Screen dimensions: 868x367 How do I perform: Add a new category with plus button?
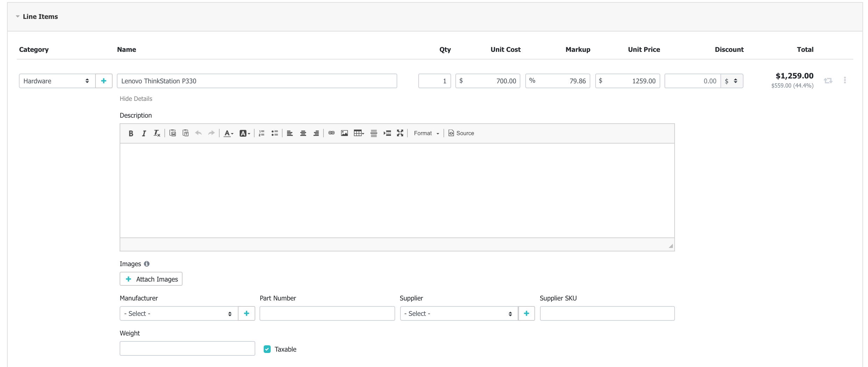point(104,81)
